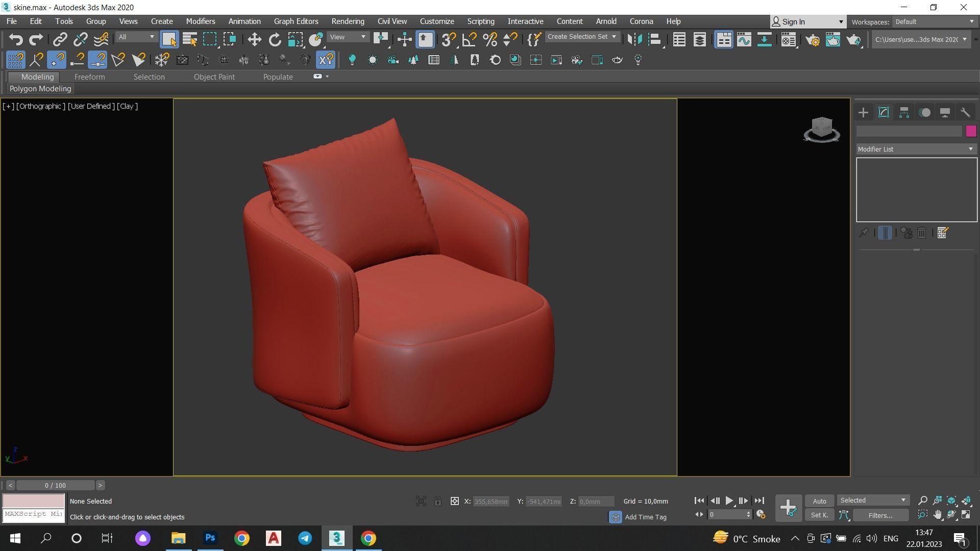
Task: Click the Align tool icon
Action: pyautogui.click(x=655, y=39)
